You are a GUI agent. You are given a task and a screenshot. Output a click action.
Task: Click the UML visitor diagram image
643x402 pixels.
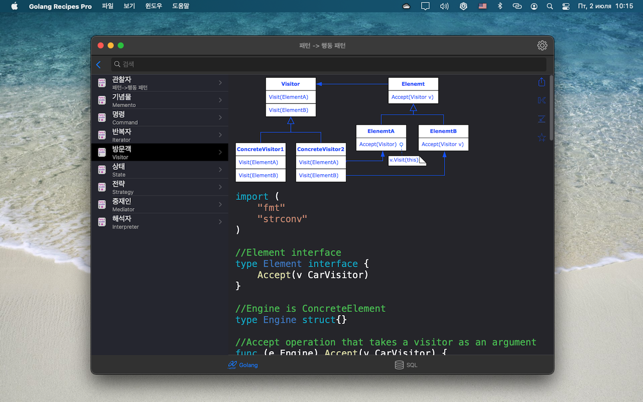[352, 130]
